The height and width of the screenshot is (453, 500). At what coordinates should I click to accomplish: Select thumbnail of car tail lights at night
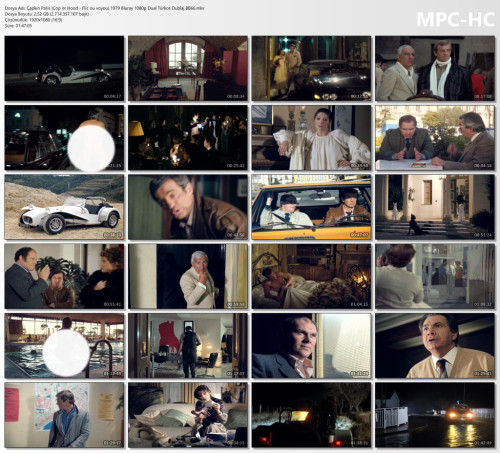311,415
